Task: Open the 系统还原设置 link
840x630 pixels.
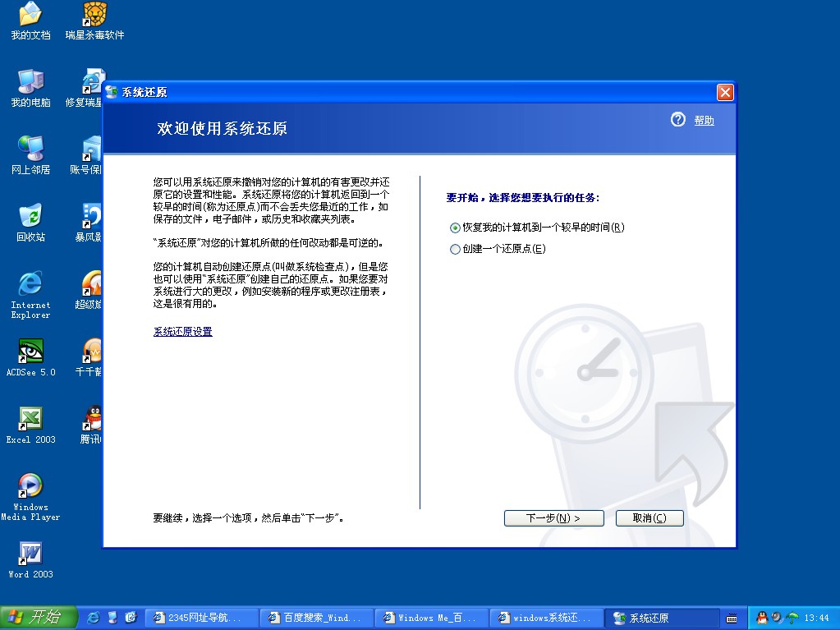Action: (181, 331)
